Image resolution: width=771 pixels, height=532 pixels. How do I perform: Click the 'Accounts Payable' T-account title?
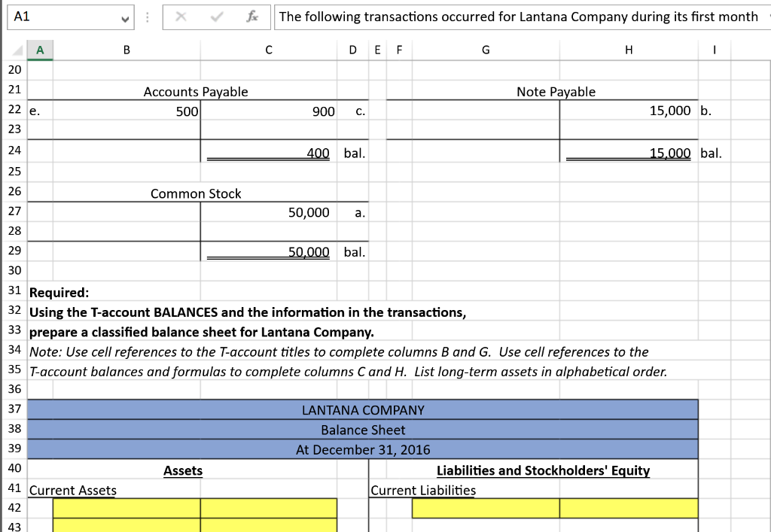196,92
